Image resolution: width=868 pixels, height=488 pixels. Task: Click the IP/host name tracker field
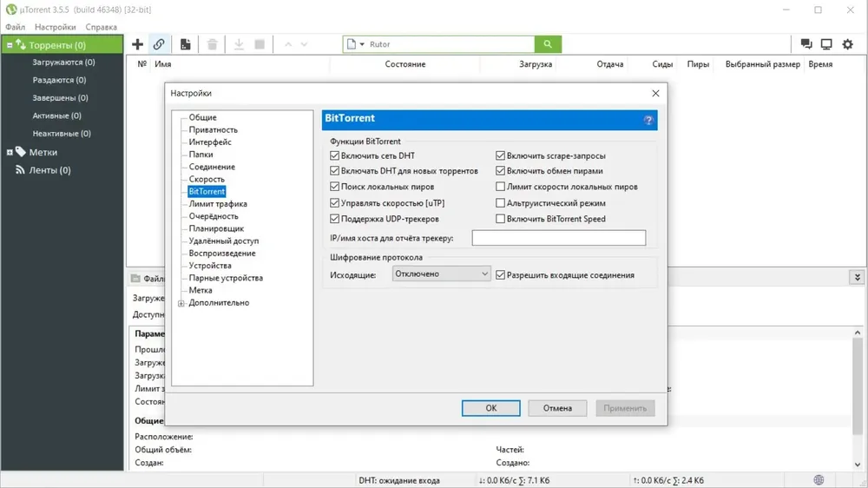point(558,238)
